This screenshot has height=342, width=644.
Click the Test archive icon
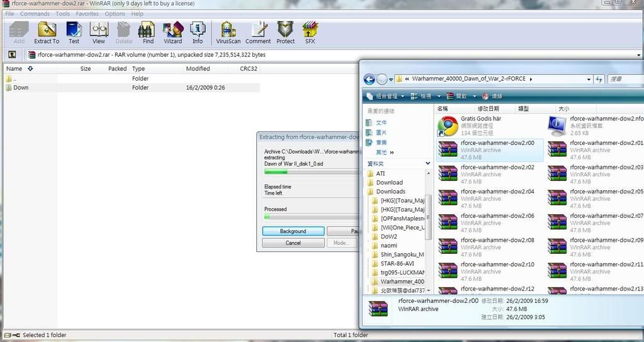tap(74, 32)
